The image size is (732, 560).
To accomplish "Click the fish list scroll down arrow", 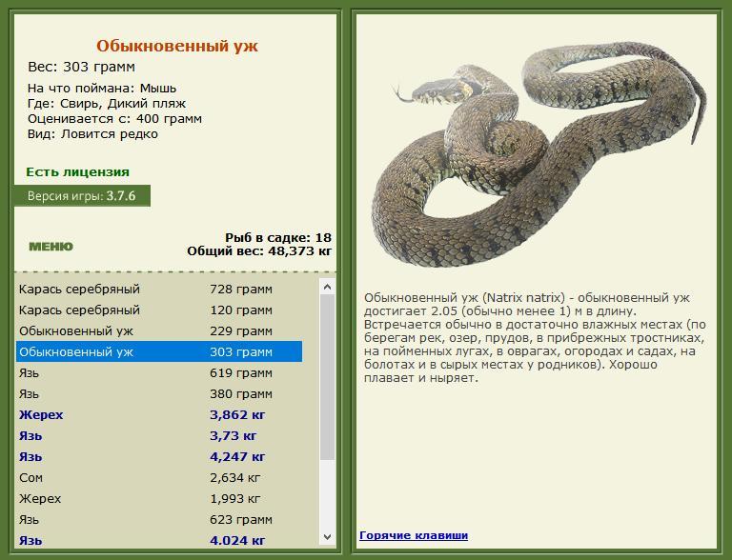I will coord(327,537).
